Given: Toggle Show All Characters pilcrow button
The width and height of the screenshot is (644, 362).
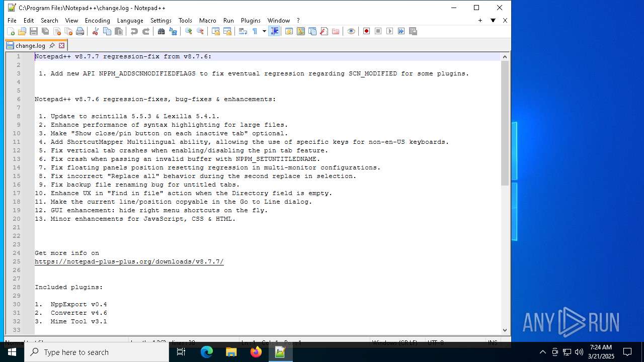Looking at the screenshot, I should (x=255, y=31).
